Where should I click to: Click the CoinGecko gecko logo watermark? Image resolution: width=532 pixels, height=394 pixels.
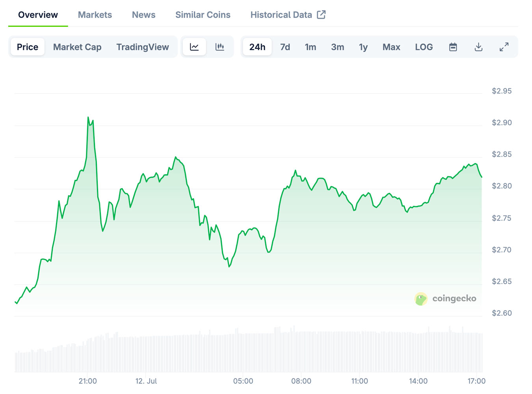point(421,299)
